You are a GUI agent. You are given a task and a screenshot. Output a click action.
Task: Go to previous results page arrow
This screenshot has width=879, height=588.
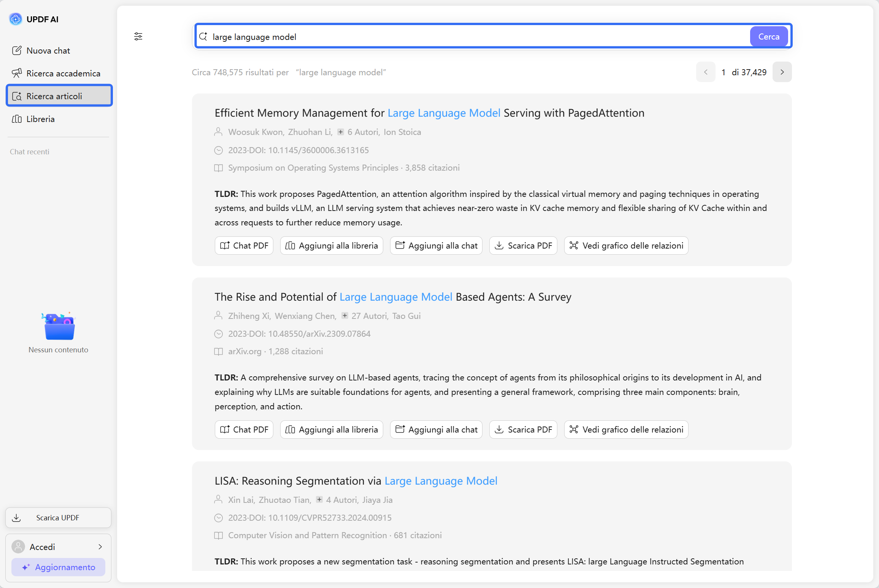pos(706,72)
